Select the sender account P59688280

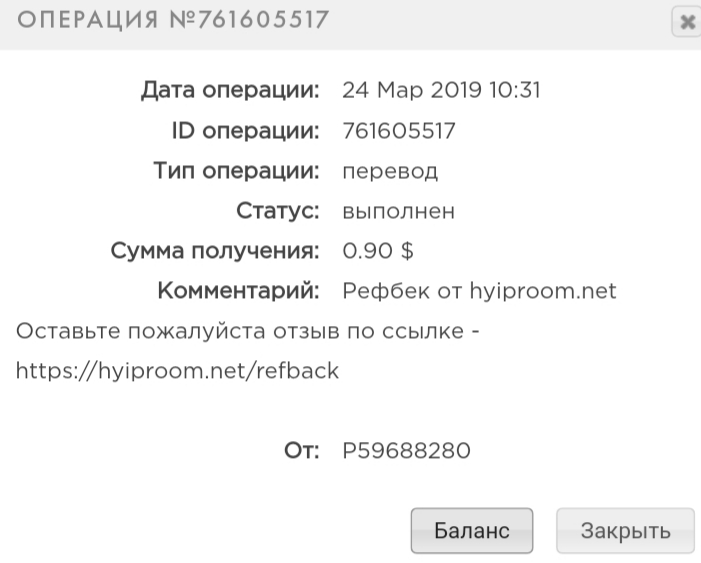click(x=406, y=452)
